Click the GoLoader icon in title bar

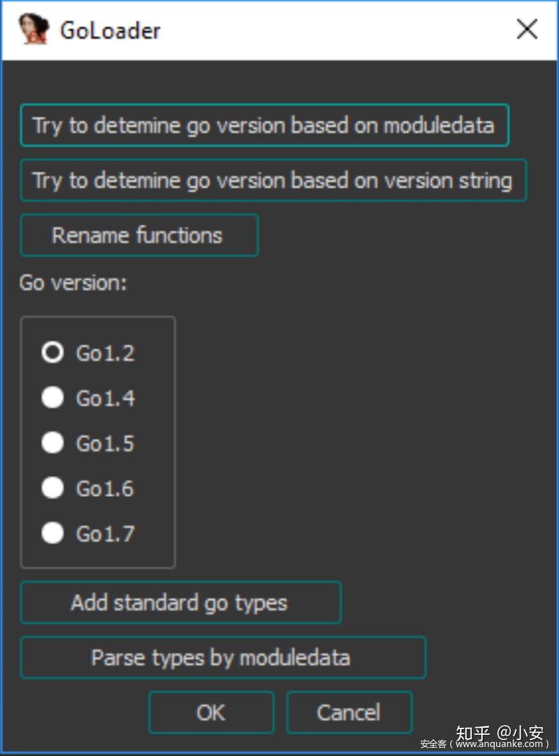[33, 30]
